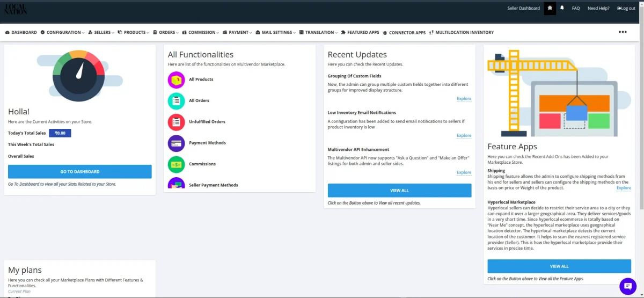The width and height of the screenshot is (644, 298).
Task: Click the Overall Sales label
Action: pyautogui.click(x=21, y=156)
